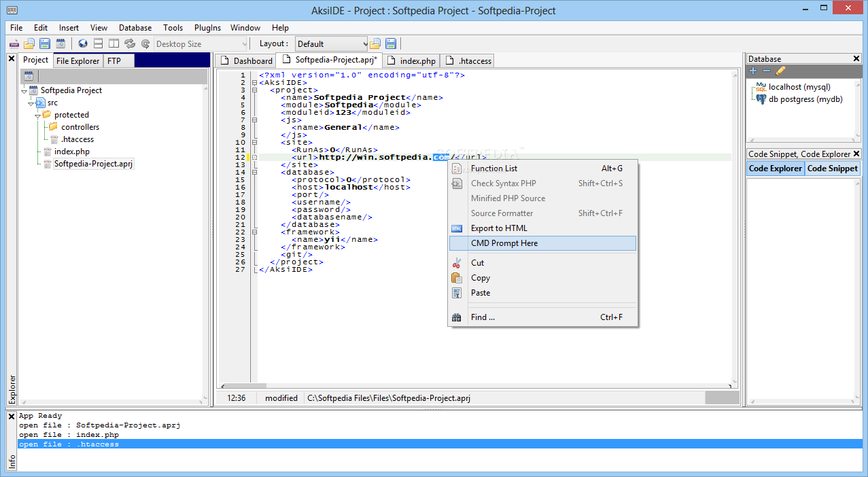
Task: Close the Database panel
Action: point(856,58)
